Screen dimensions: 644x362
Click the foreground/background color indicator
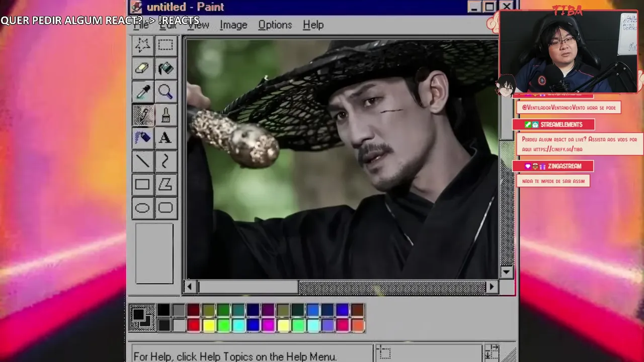pos(142,318)
